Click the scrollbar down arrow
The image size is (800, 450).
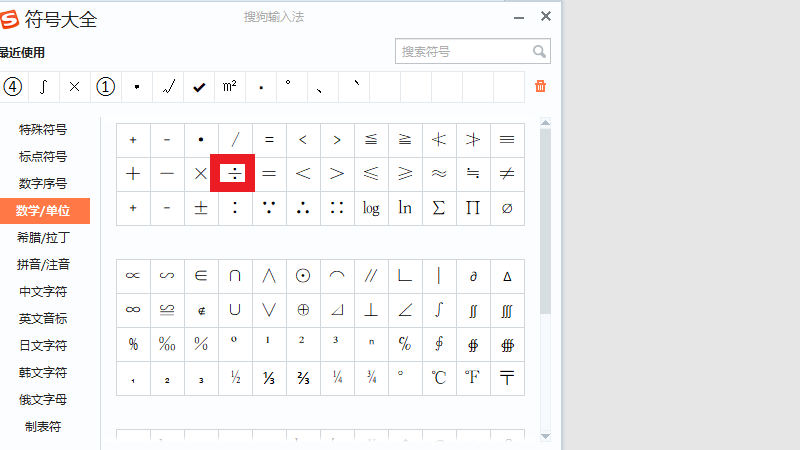coord(545,436)
